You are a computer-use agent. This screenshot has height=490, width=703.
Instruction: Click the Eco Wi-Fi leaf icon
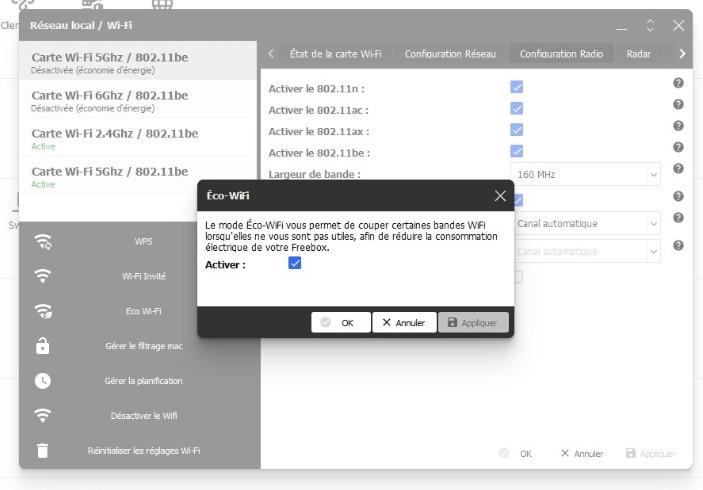(43, 311)
